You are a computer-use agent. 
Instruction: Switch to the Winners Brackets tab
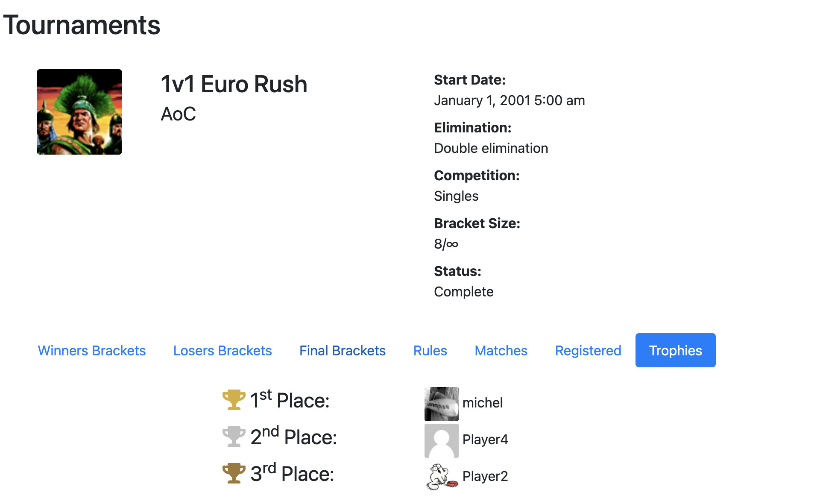click(x=92, y=350)
